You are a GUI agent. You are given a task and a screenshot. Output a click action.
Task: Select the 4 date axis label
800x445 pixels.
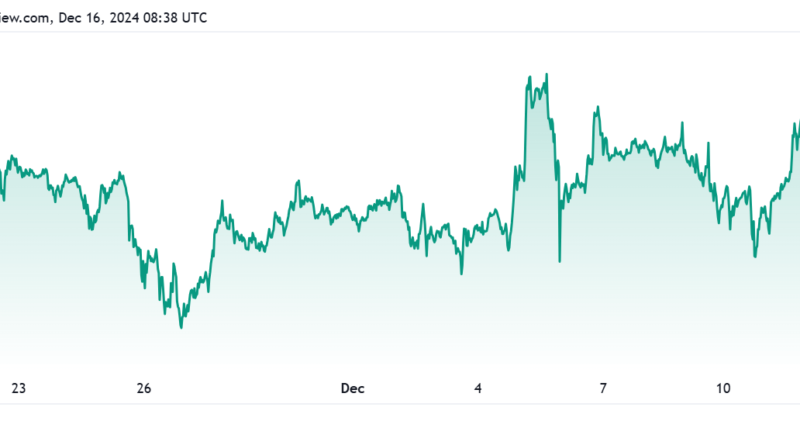[478, 389]
